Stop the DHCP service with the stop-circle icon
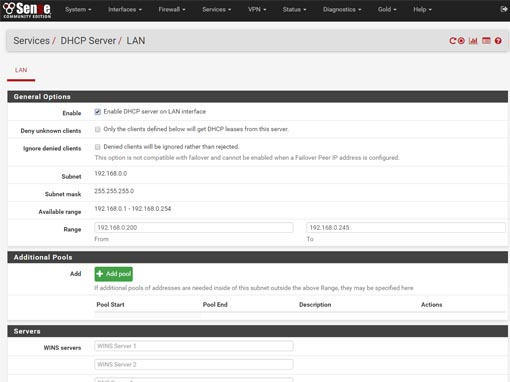Image resolution: width=510 pixels, height=382 pixels. (461, 41)
